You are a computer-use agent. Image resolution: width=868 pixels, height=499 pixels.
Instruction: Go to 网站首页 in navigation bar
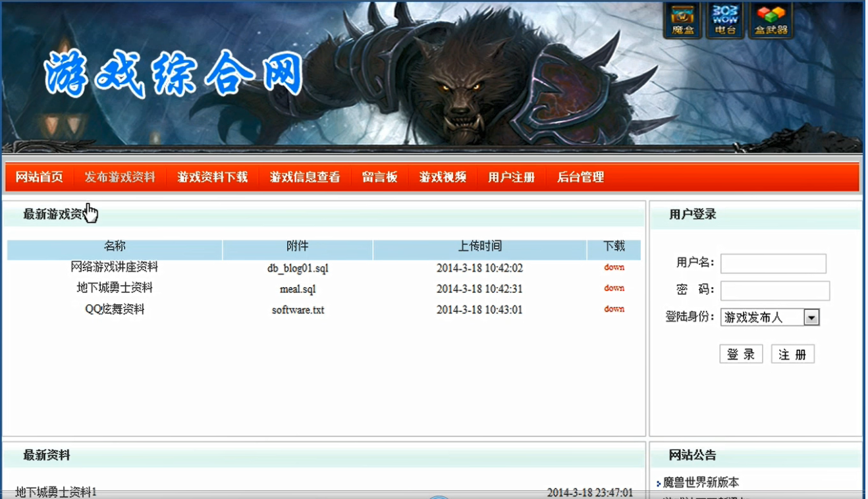tap(40, 177)
